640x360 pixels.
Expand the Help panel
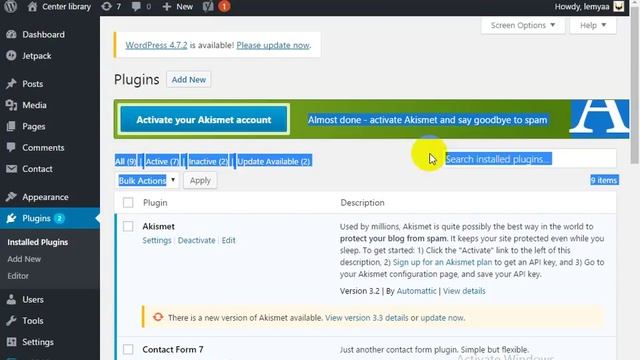tap(593, 25)
